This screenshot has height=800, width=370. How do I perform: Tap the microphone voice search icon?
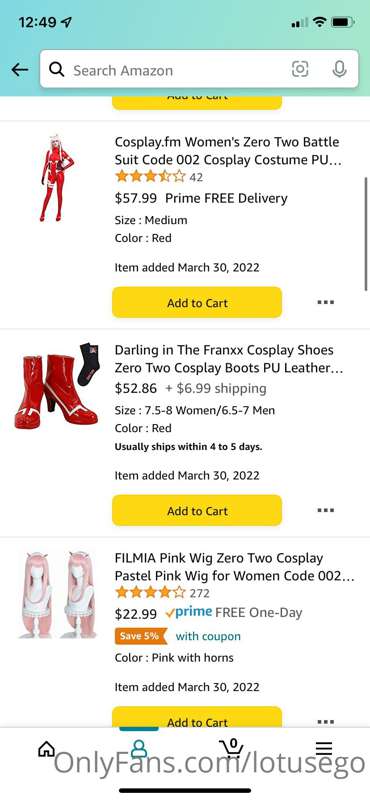[339, 69]
